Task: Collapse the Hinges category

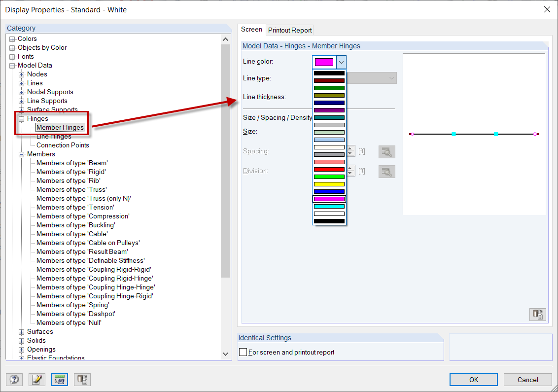Action: [21, 118]
